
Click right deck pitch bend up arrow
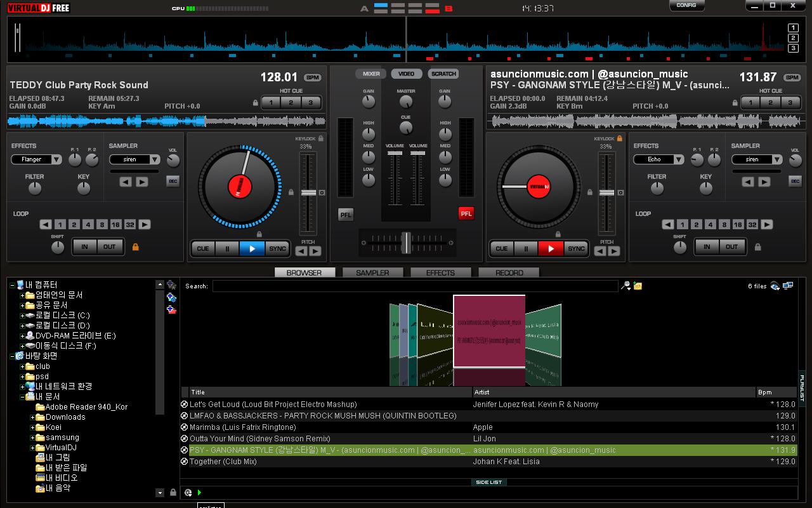(614, 251)
